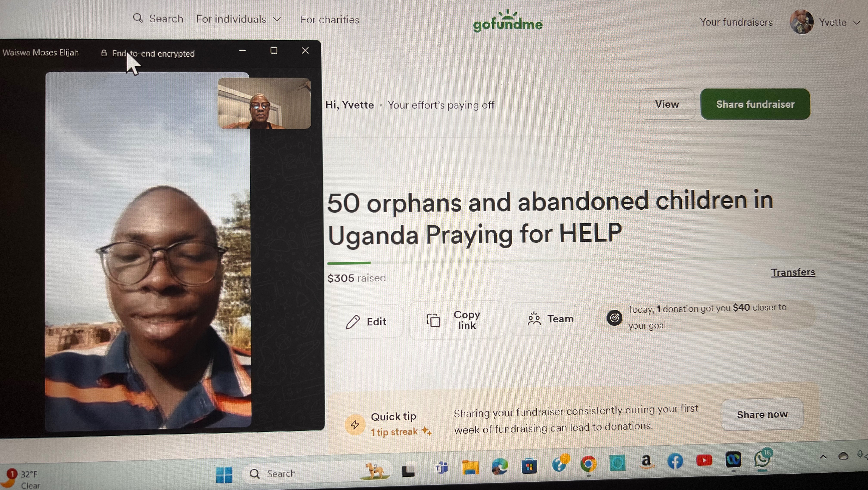Open the Yvette account menu chevron
This screenshot has height=490, width=868.
pos(857,23)
